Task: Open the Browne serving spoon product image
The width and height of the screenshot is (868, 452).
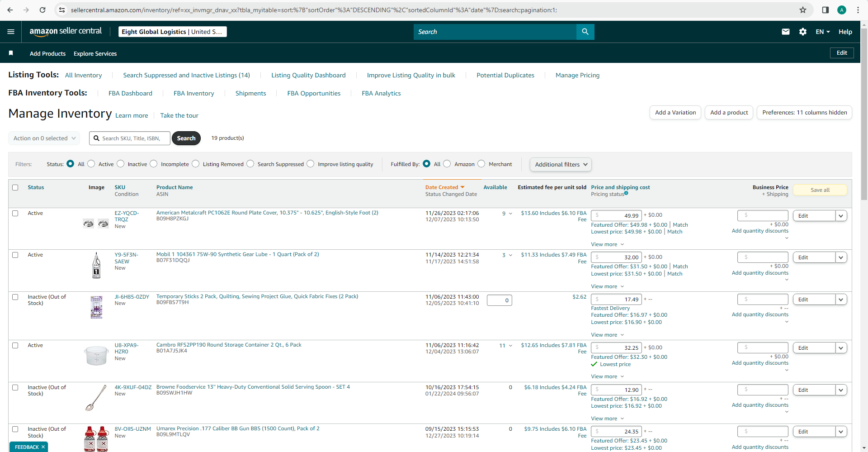Action: [96, 398]
